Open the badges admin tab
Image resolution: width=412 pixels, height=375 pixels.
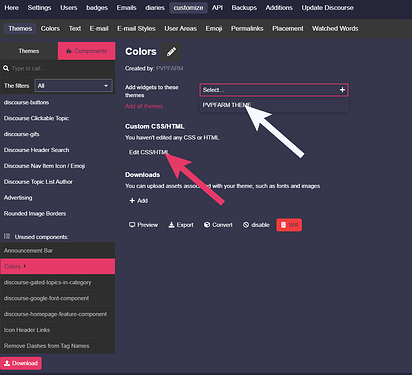(x=97, y=8)
